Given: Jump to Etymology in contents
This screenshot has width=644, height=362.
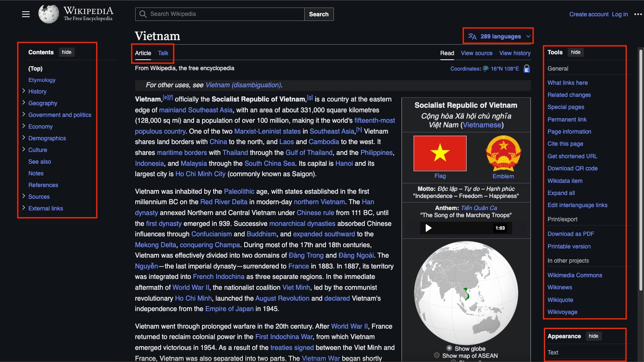Looking at the screenshot, I should click(x=42, y=80).
